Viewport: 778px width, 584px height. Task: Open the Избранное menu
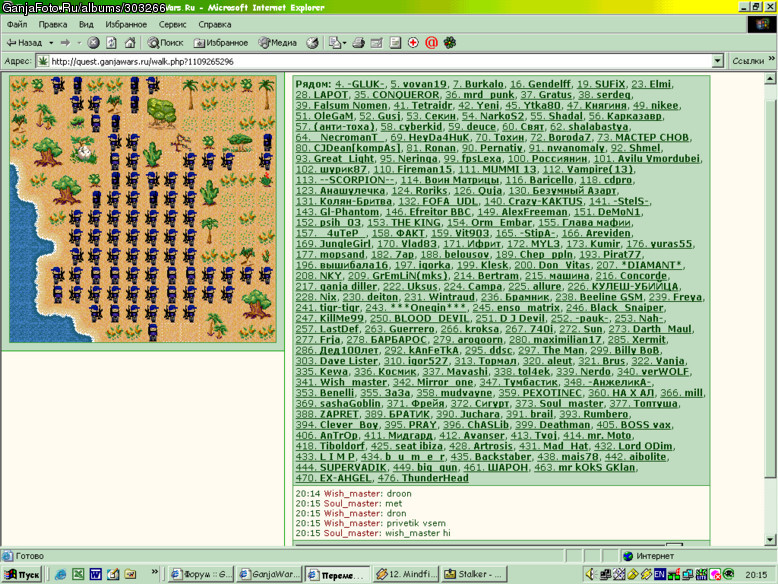pyautogui.click(x=126, y=24)
